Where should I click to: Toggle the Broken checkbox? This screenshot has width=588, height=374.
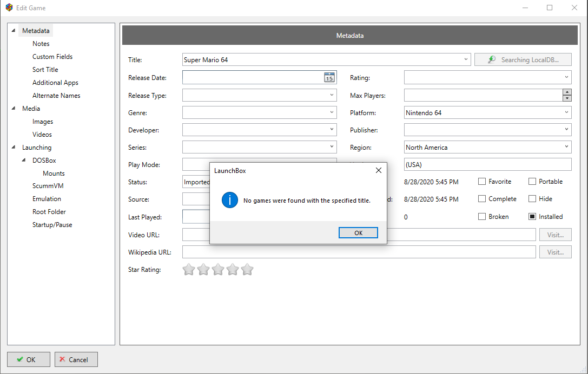click(482, 217)
